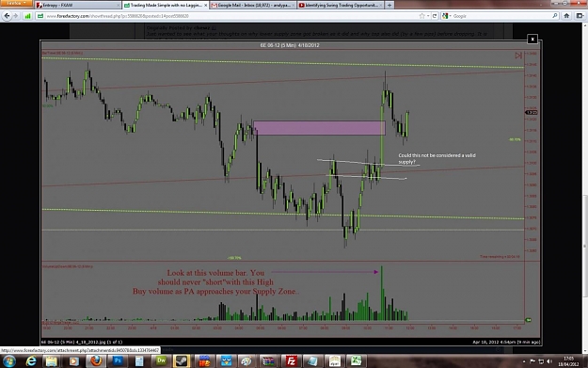Open the network tray icon
588x368 pixels.
[x=541, y=361]
